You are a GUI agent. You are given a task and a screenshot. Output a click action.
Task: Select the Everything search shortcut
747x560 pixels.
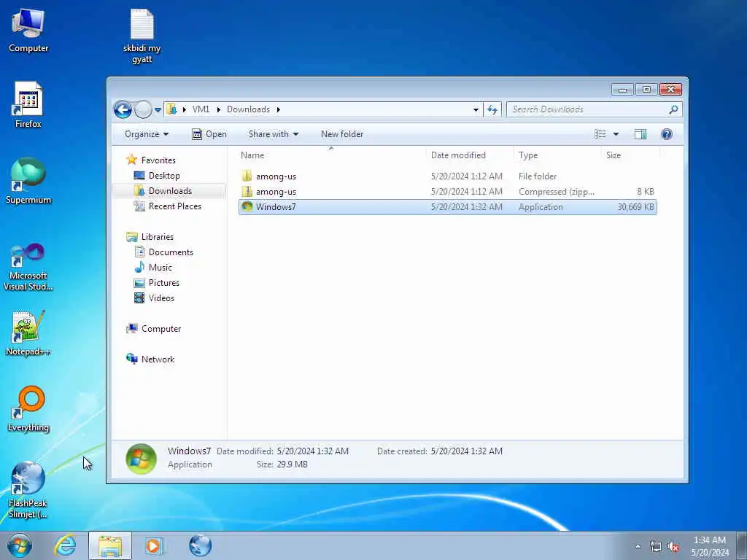[28, 409]
